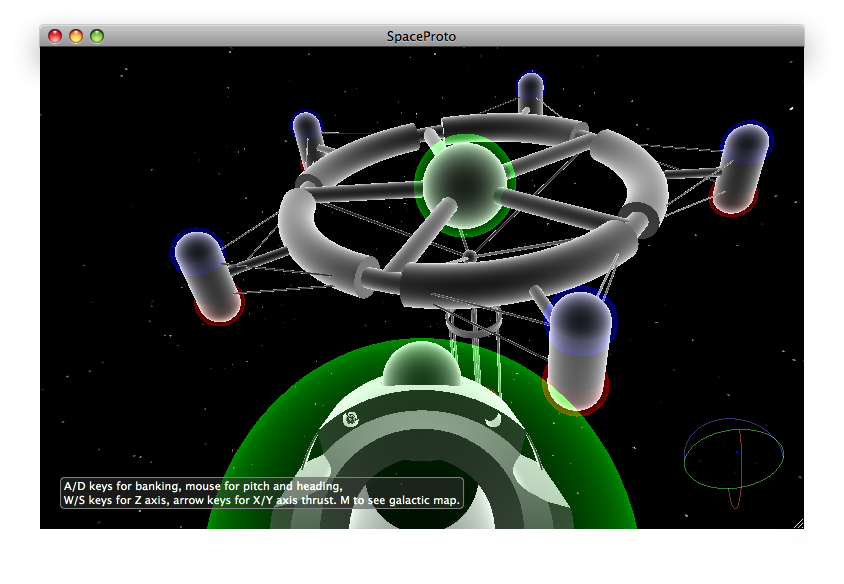Select the large capsule pod nearest the planet
Viewport: 844px width, 584px height.
(578, 351)
